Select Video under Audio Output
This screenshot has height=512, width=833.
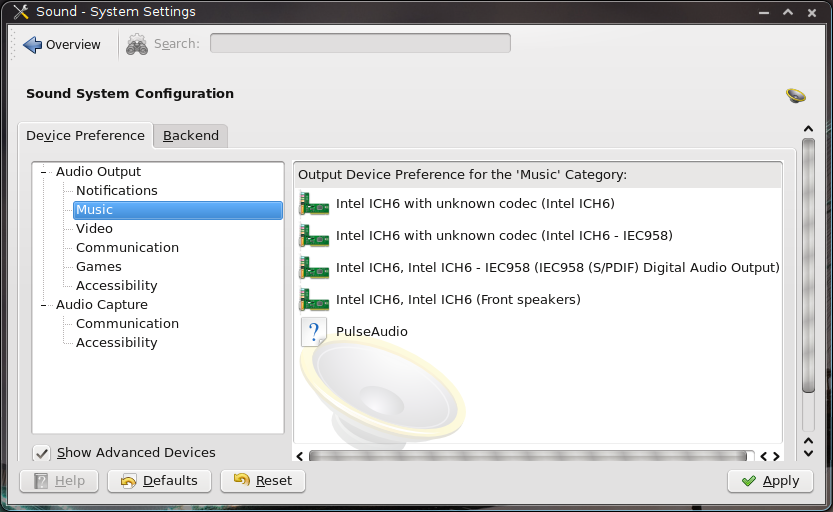pos(94,229)
